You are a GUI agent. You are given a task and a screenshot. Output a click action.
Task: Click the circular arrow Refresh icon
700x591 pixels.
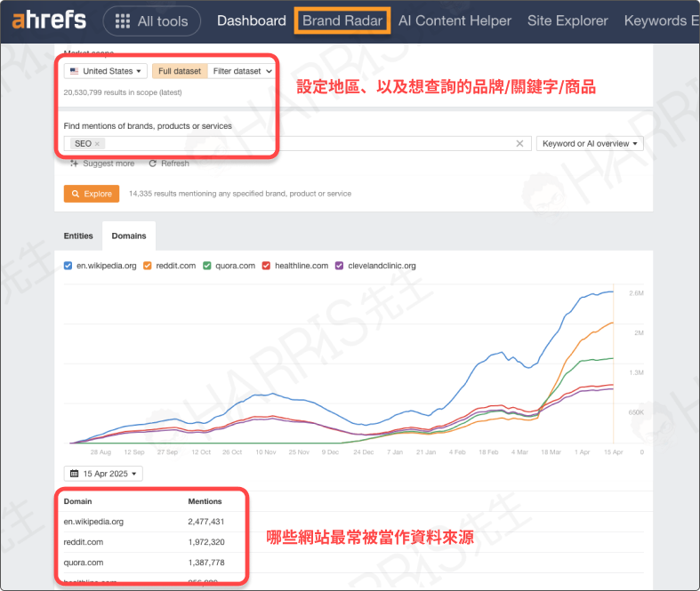pos(152,164)
